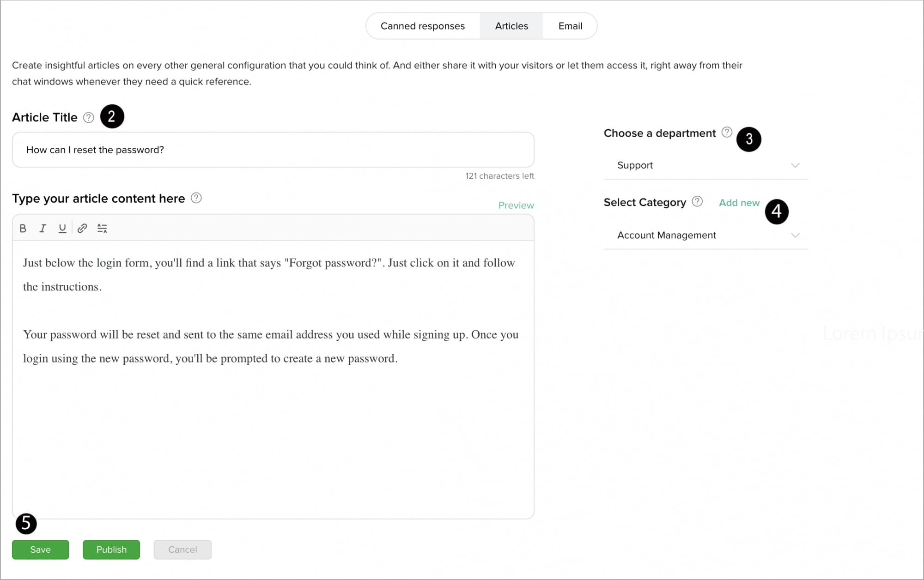Apply italic formatting in editor toolbar
The width and height of the screenshot is (924, 580).
click(43, 228)
